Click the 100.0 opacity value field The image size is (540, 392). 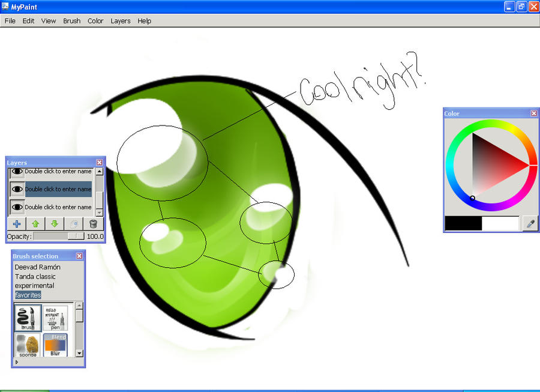tap(95, 237)
